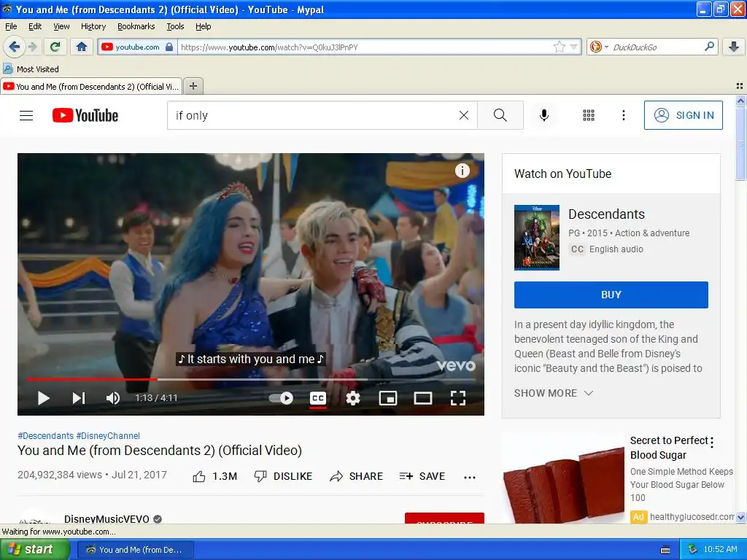Open YouTube hamburger guide menu
The width and height of the screenshot is (747, 560).
click(26, 115)
